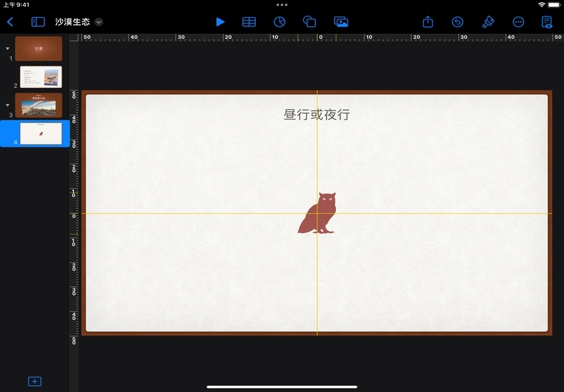564x392 pixels.
Task: Collapse the slide 1 group triangle
Action: coord(8,48)
